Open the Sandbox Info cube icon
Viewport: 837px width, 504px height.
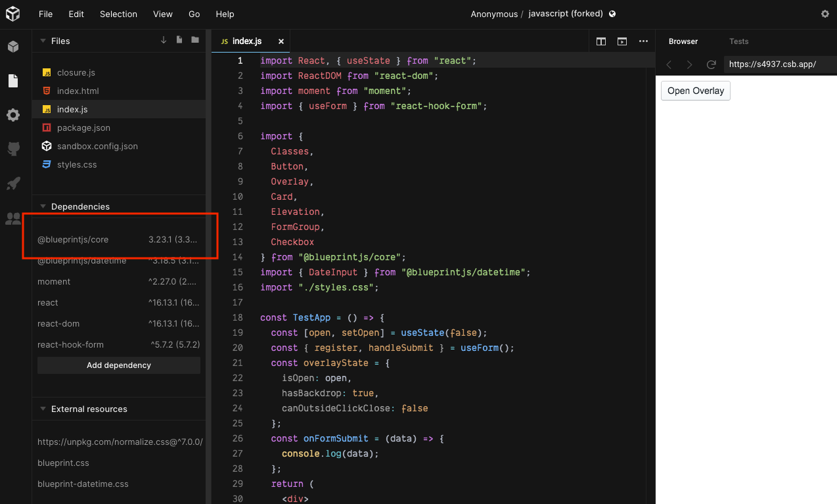tap(12, 47)
